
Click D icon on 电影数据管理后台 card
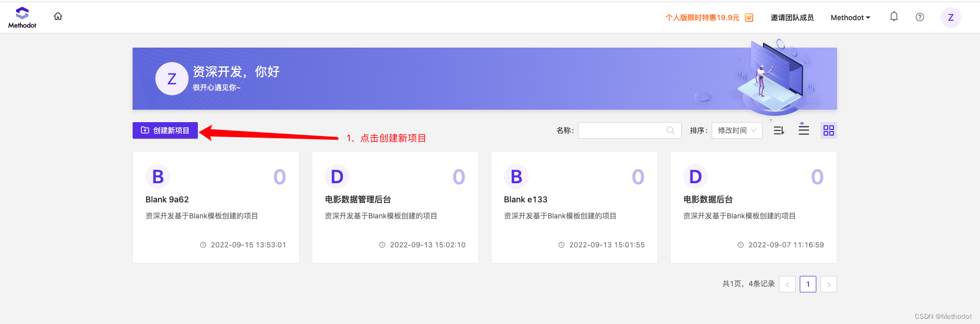point(337,177)
